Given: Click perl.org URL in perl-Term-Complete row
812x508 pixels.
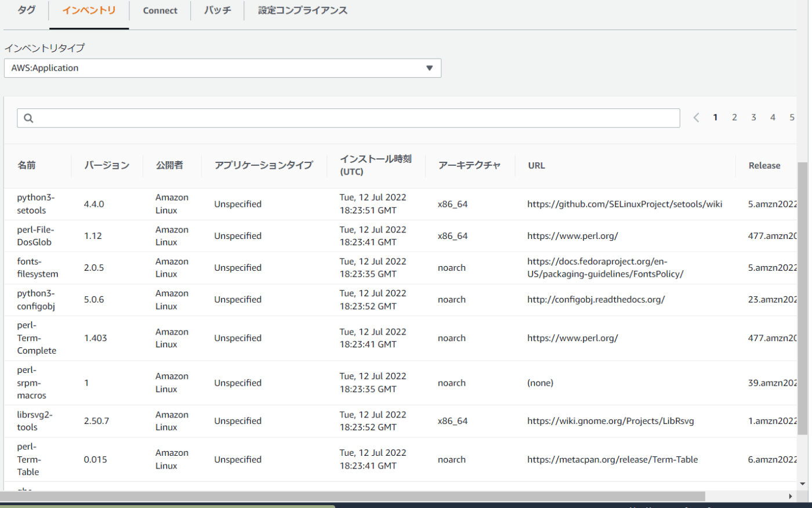Looking at the screenshot, I should (x=572, y=338).
